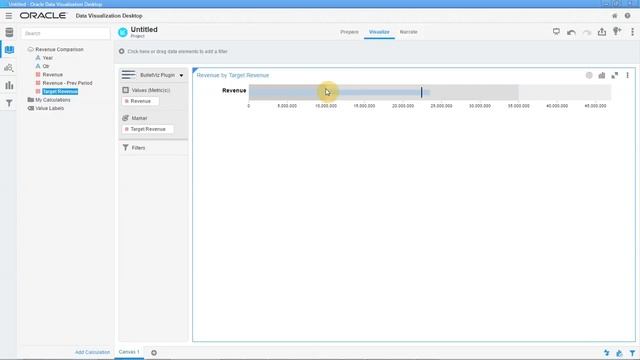Add a new canvas
Image resolution: width=640 pixels, height=360 pixels.
154,353
